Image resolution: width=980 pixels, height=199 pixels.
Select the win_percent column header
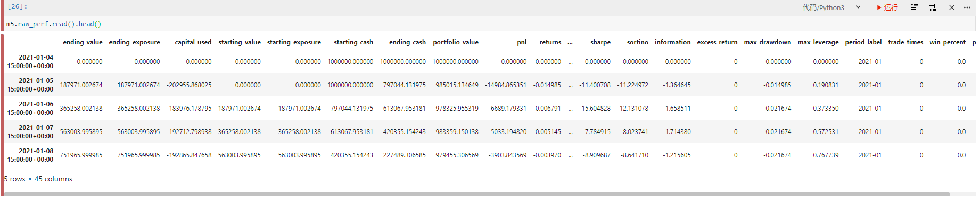coord(948,42)
